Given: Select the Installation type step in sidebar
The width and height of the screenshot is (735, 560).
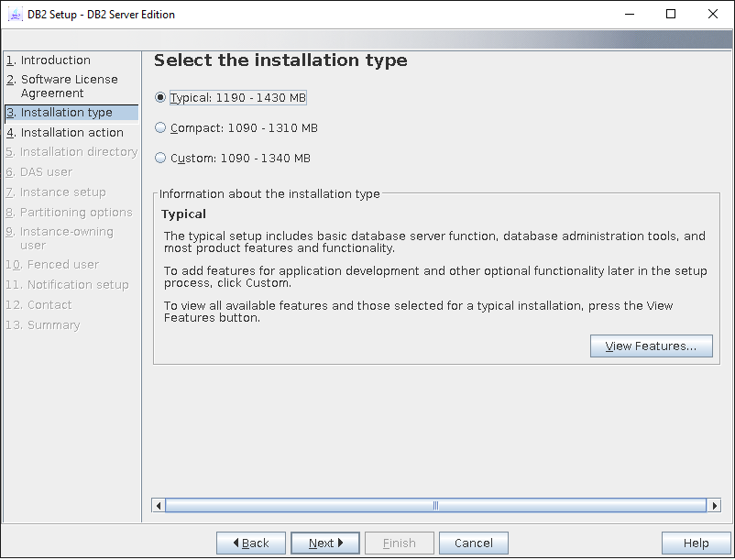Looking at the screenshot, I should coord(66,113).
